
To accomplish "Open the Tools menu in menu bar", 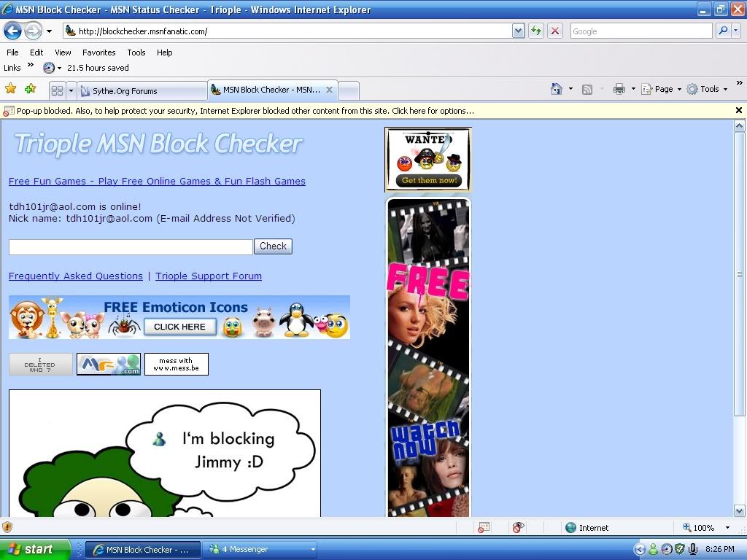I will pyautogui.click(x=136, y=52).
